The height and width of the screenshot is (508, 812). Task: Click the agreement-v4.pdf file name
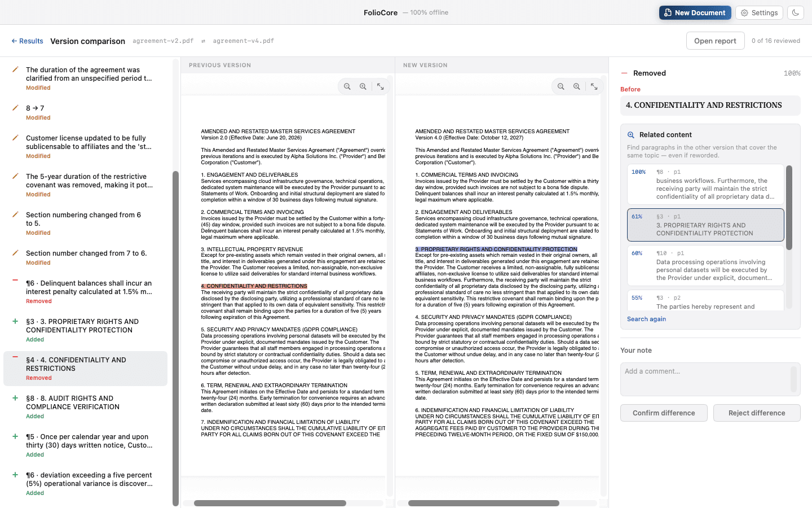(x=244, y=41)
